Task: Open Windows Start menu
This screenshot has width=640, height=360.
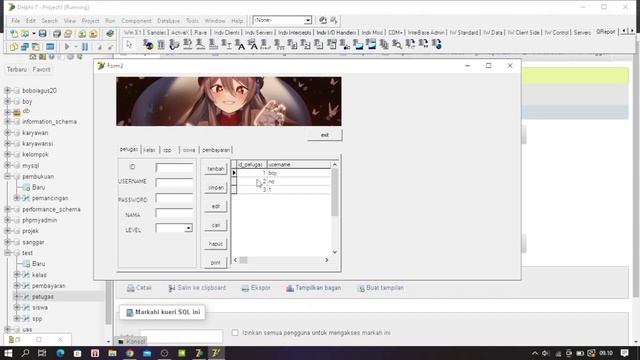Action: tap(8, 353)
